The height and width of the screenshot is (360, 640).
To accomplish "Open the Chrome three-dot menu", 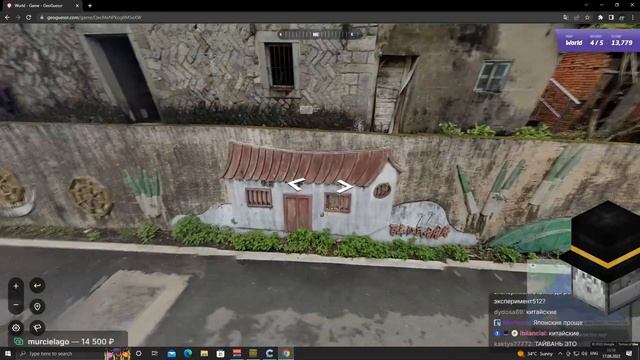I will [x=633, y=18].
